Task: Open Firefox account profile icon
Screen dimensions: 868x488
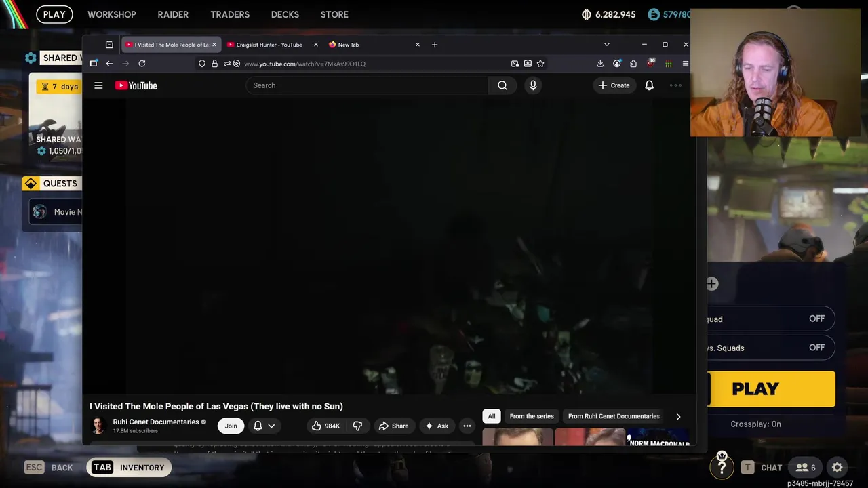Action: click(x=616, y=64)
